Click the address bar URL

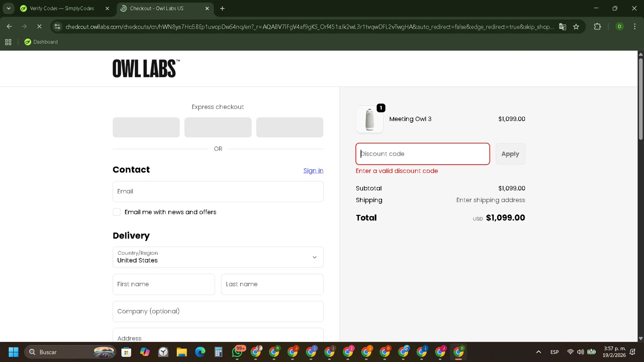pyautogui.click(x=309, y=27)
